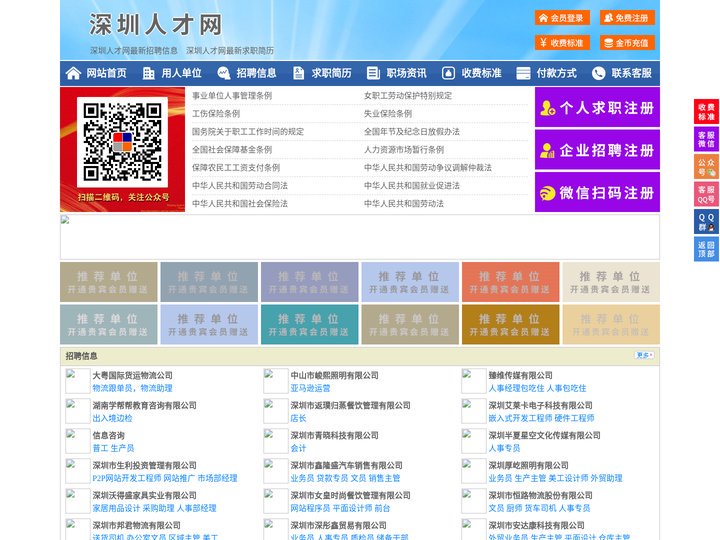Click the icon on 微信扫码注册
Viewport: 720px width, 540px height.
click(x=547, y=193)
